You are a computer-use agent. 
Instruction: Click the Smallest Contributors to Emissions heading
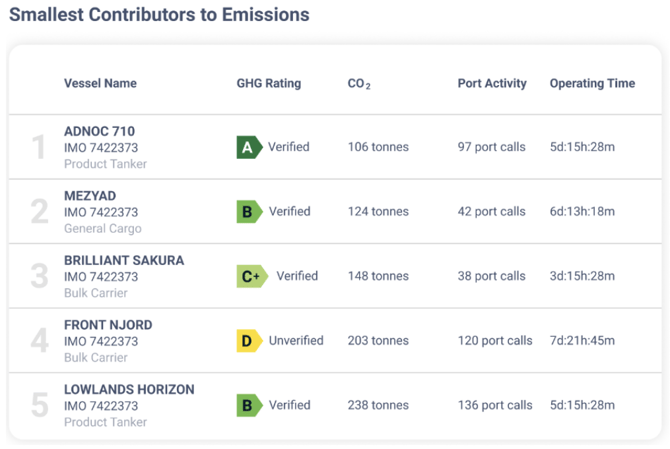[x=159, y=15]
